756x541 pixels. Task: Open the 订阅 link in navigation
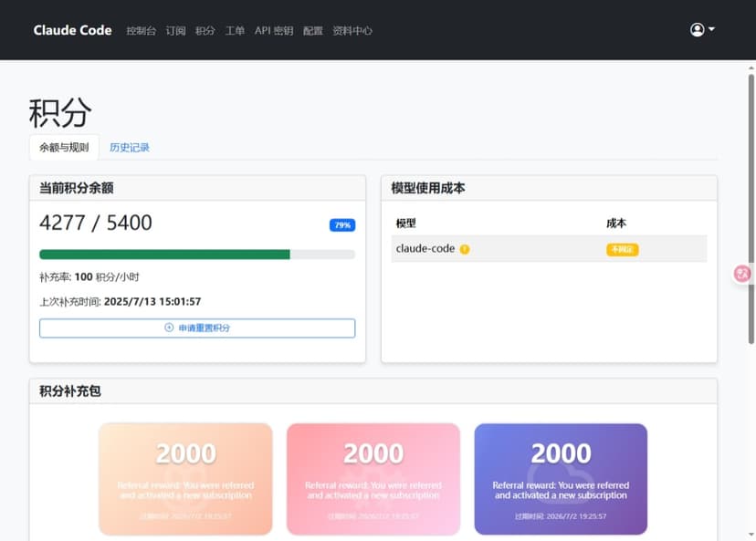click(x=176, y=30)
